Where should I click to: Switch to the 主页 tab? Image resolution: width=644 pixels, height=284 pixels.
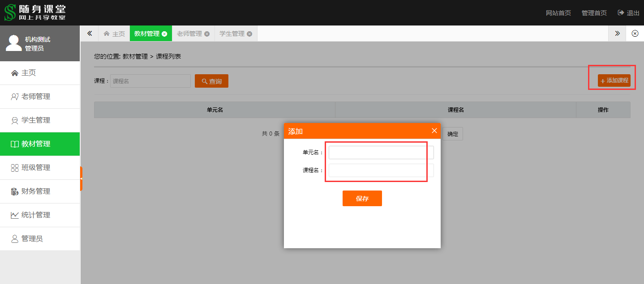tap(114, 34)
